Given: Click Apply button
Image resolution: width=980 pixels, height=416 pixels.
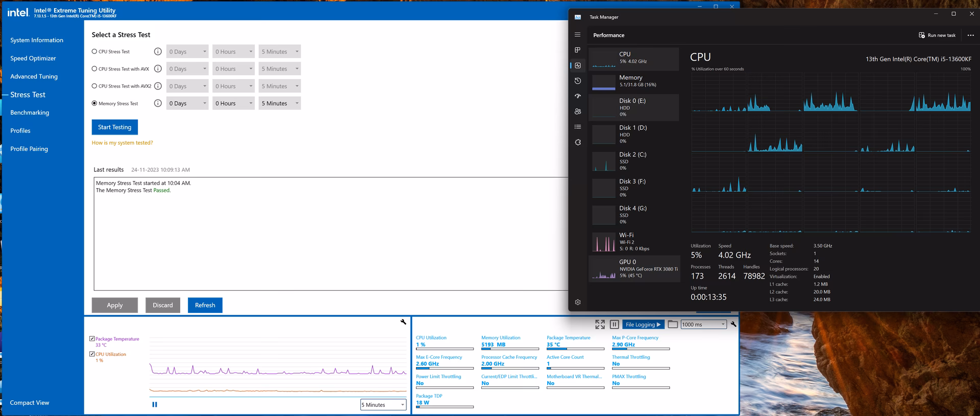Looking at the screenshot, I should coord(115,305).
